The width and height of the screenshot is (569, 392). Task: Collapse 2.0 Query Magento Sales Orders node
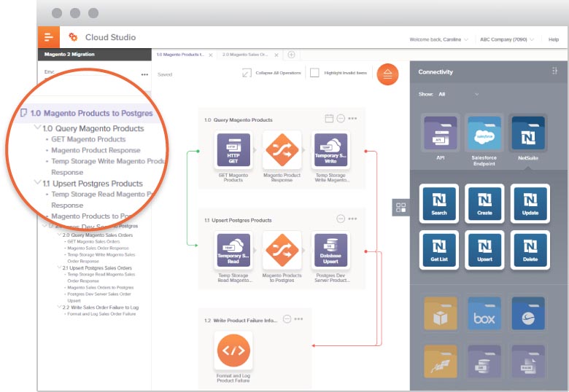[59, 235]
